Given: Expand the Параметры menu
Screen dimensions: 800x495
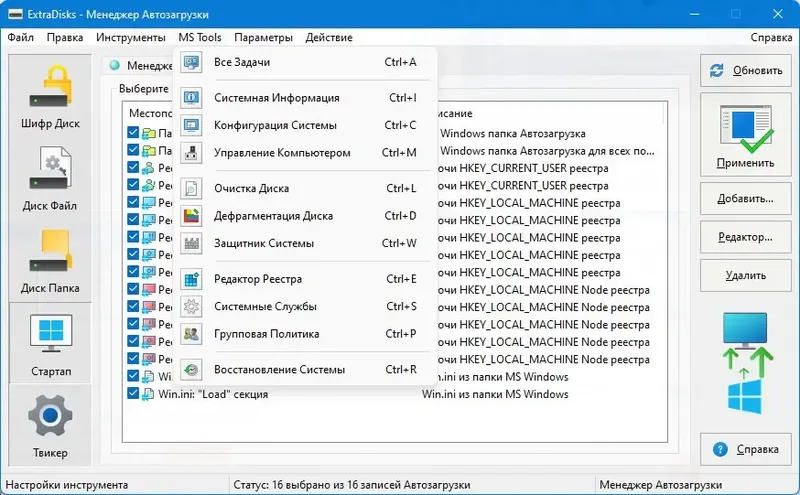Looking at the screenshot, I should [x=264, y=37].
